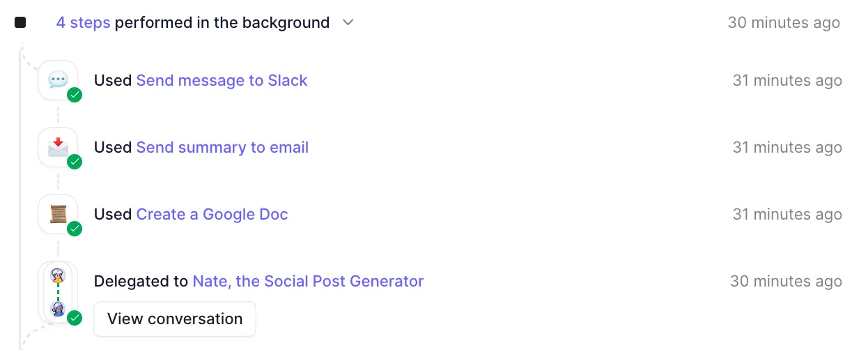Image resolution: width=868 pixels, height=350 pixels.
Task: Click the speech bubble icon for the Slack step
Action: tap(58, 80)
